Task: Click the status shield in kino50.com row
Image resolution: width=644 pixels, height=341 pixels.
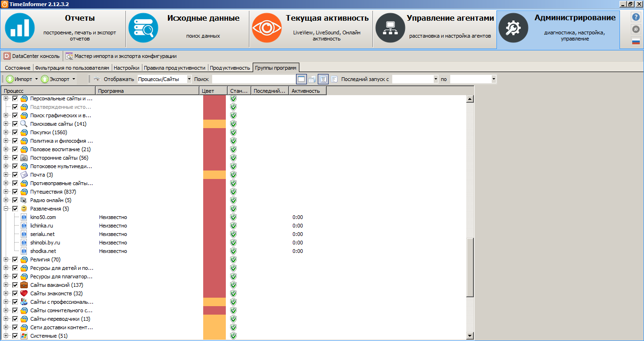Action: point(233,217)
